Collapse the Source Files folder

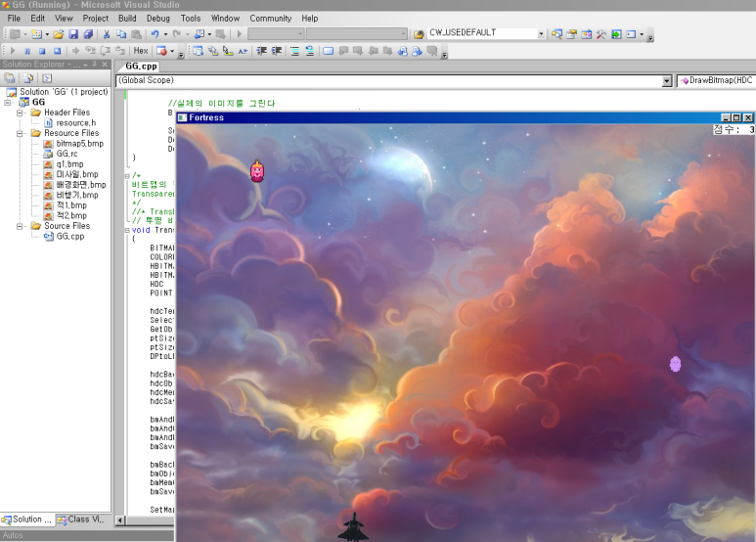[20, 226]
